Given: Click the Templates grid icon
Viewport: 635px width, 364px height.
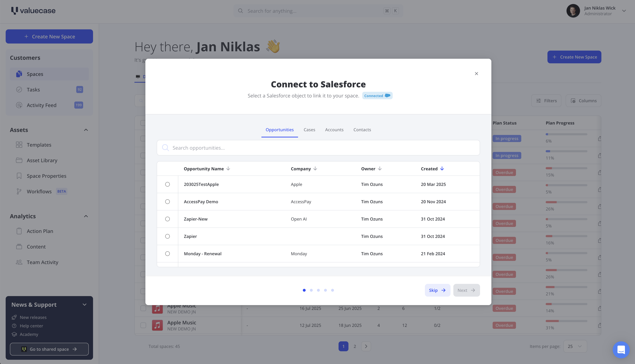Looking at the screenshot, I should tap(19, 145).
